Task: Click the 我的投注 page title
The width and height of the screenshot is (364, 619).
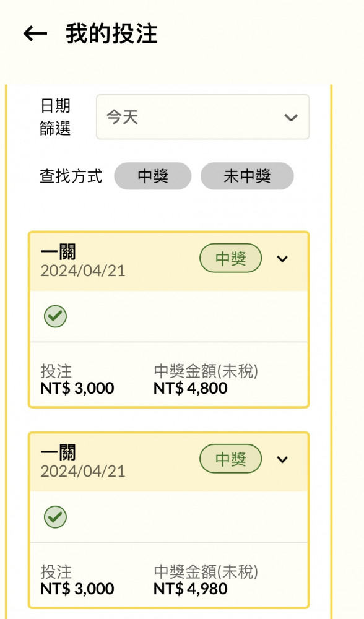Action: coord(111,33)
